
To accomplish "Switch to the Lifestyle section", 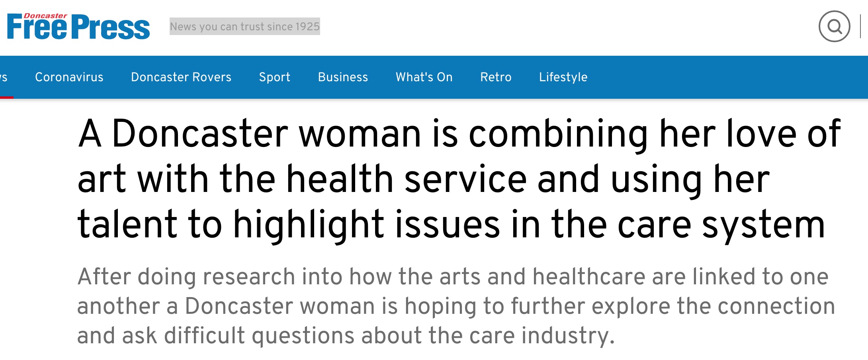I will (563, 77).
